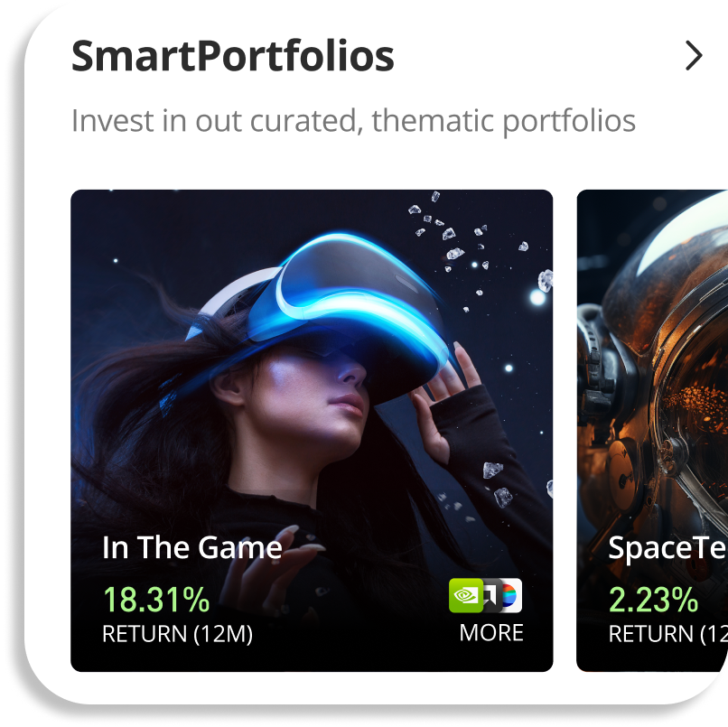Open the partially visible SpaceTech portfolio title
The width and height of the screenshot is (728, 727).
tap(667, 548)
